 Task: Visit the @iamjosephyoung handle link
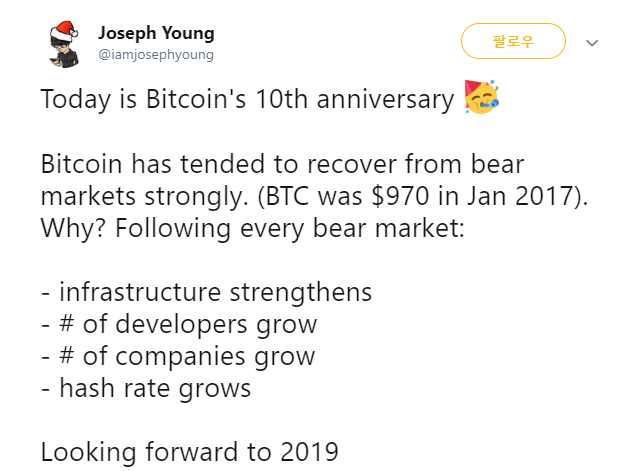click(156, 54)
